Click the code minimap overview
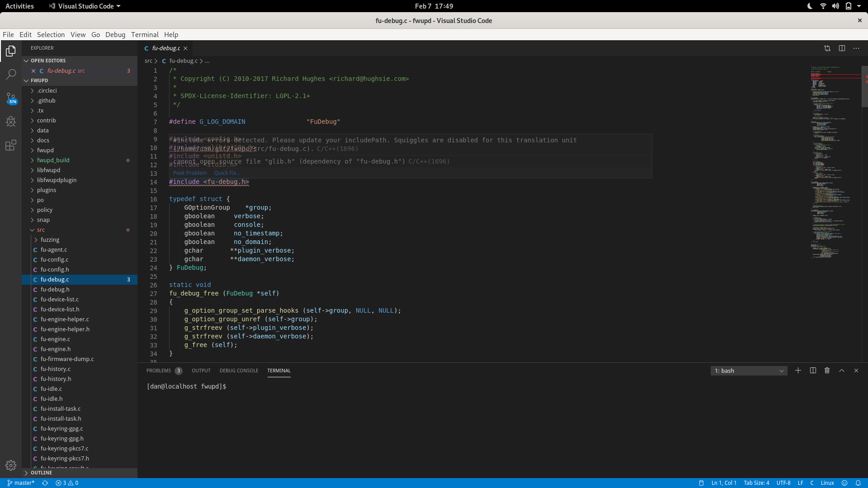 [x=835, y=163]
